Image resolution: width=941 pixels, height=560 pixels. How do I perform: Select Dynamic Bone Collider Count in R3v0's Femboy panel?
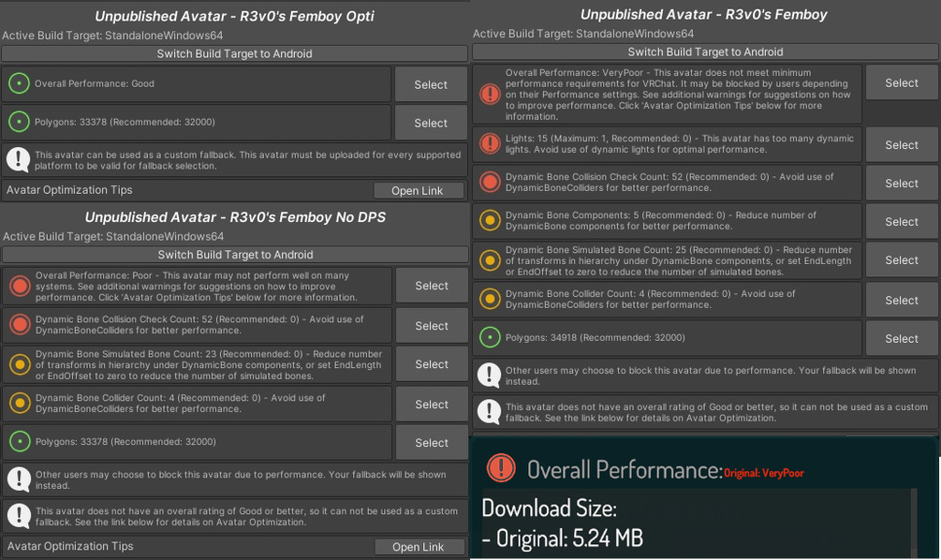click(902, 300)
